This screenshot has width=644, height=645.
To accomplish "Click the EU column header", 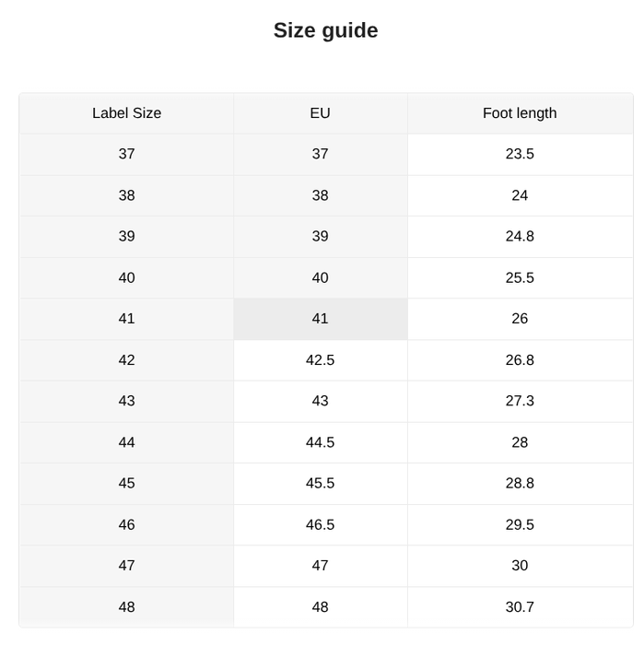I will (320, 113).
